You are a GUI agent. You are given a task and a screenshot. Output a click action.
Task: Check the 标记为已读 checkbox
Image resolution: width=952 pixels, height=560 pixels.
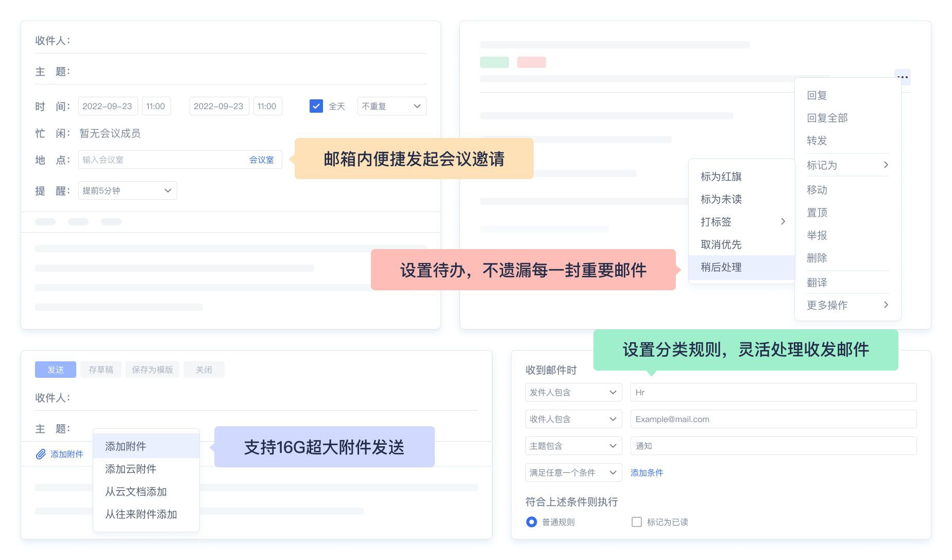(636, 522)
